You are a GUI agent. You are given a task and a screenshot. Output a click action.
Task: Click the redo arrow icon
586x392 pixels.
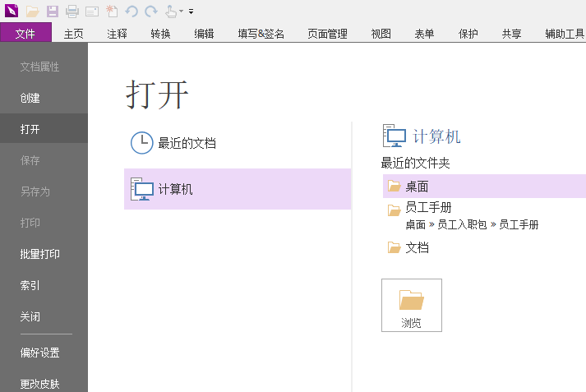point(151,12)
